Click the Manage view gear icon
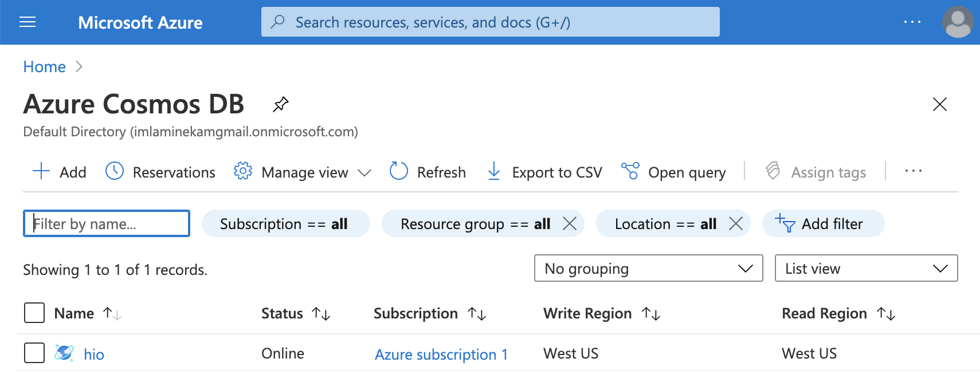This screenshot has height=386, width=980. coord(243,171)
